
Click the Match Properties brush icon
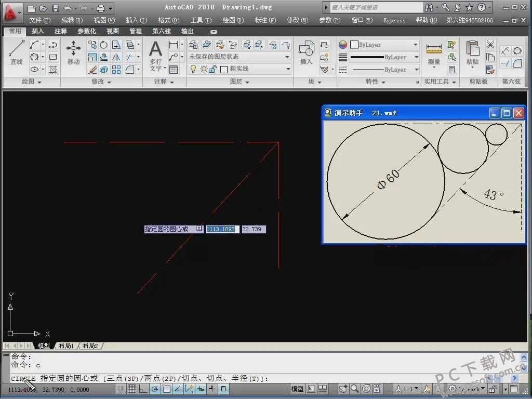point(490,70)
